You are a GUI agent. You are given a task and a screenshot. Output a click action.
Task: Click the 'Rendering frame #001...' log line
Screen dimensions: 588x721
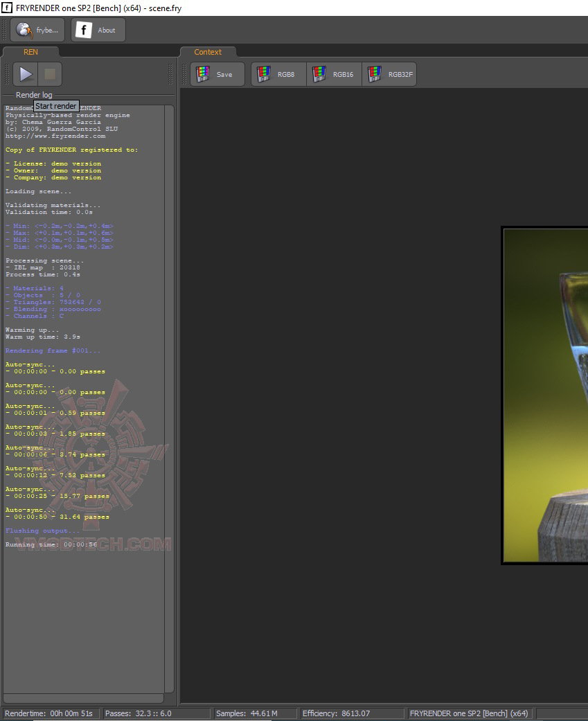pyautogui.click(x=53, y=350)
